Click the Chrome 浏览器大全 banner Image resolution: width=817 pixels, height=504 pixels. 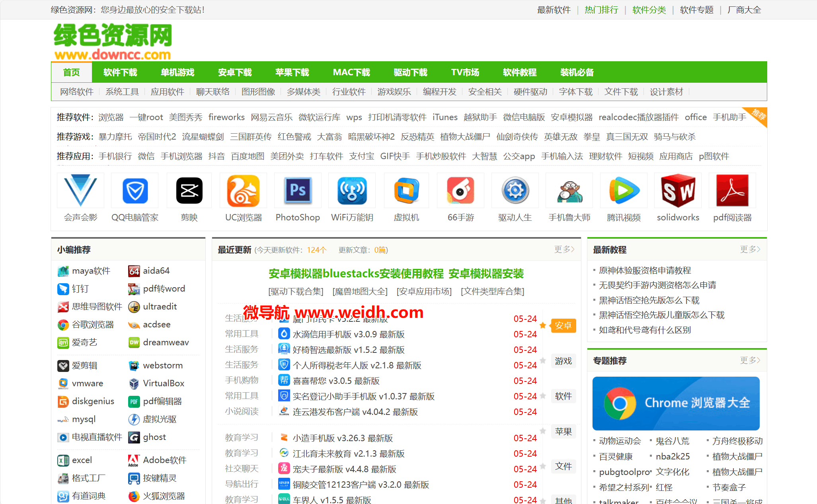[676, 403]
